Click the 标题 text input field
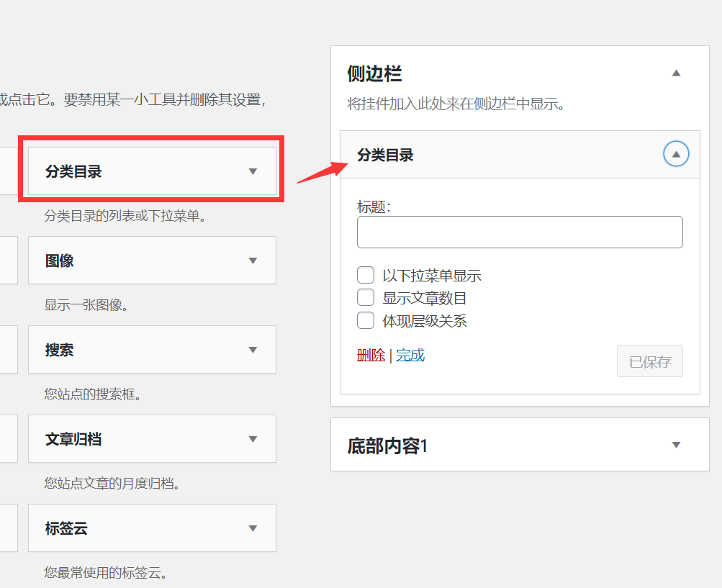 coord(520,232)
